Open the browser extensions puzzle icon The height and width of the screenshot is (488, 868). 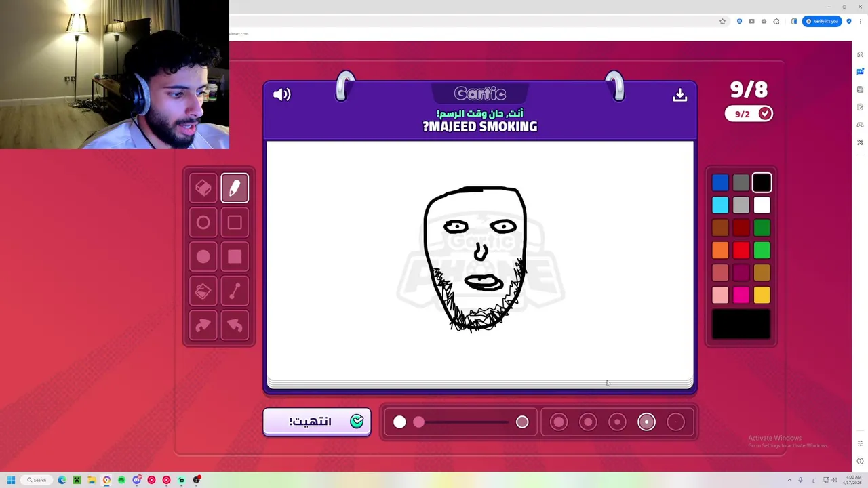pos(776,22)
